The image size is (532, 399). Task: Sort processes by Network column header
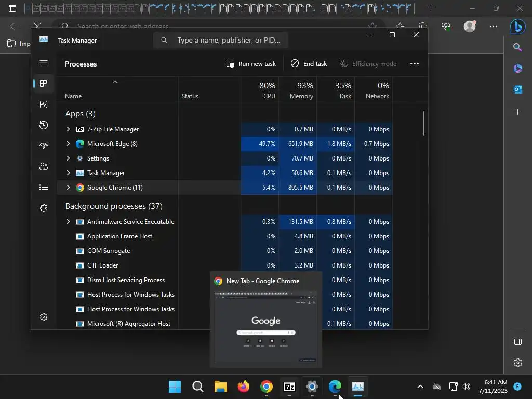374,90
